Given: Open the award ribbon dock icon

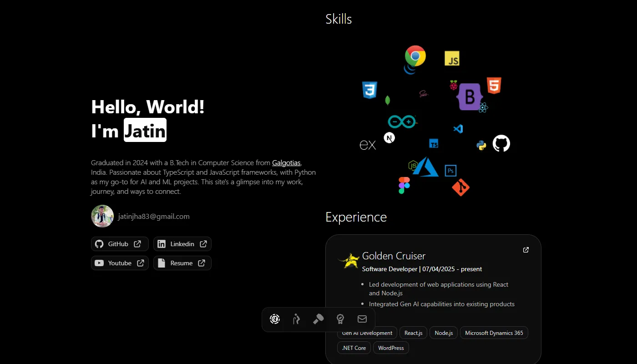Looking at the screenshot, I should pyautogui.click(x=340, y=319).
